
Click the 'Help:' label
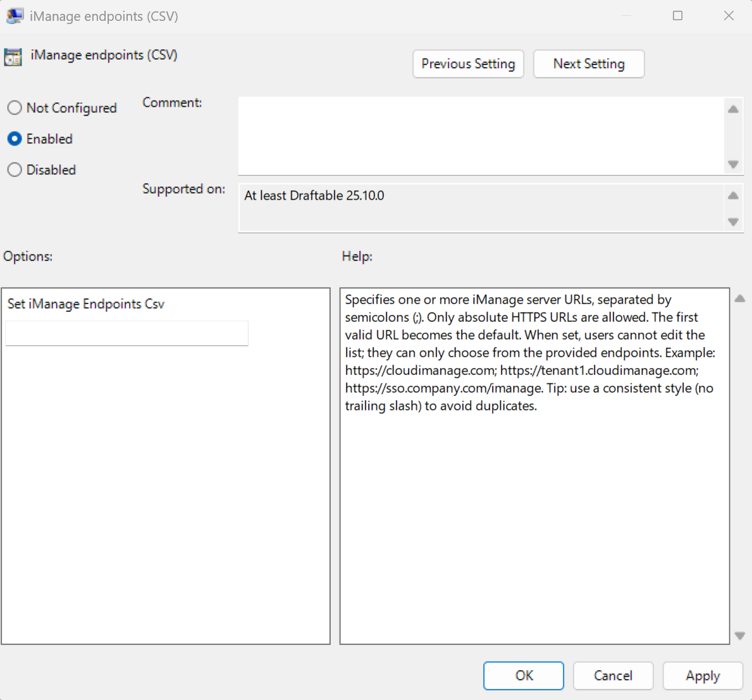(x=357, y=257)
